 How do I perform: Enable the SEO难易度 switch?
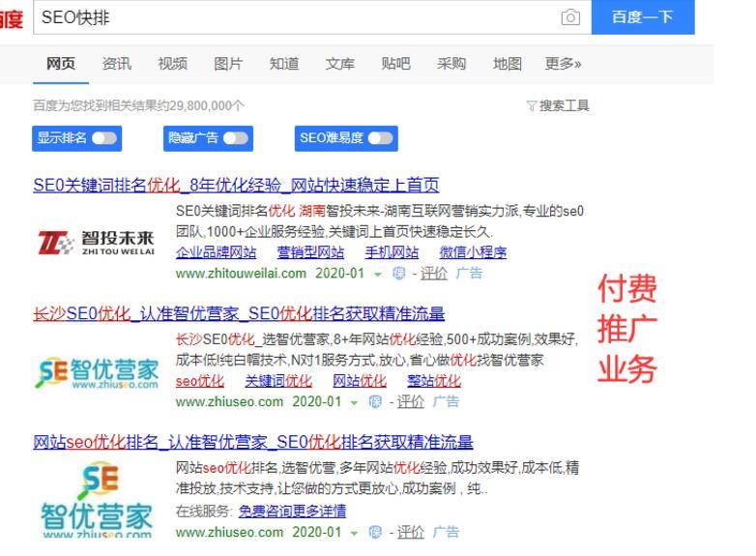coord(380,137)
